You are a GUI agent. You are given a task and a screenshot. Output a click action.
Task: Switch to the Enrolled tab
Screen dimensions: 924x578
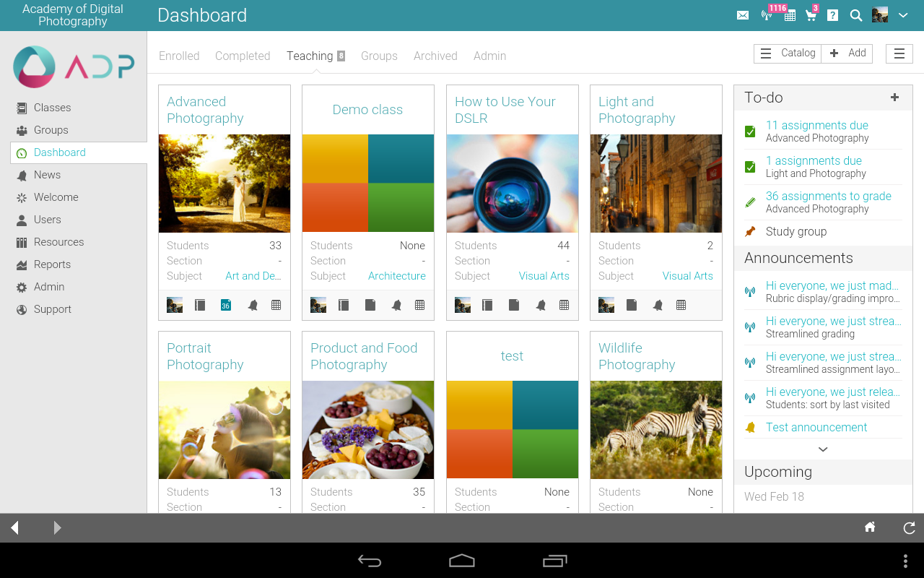(x=178, y=56)
